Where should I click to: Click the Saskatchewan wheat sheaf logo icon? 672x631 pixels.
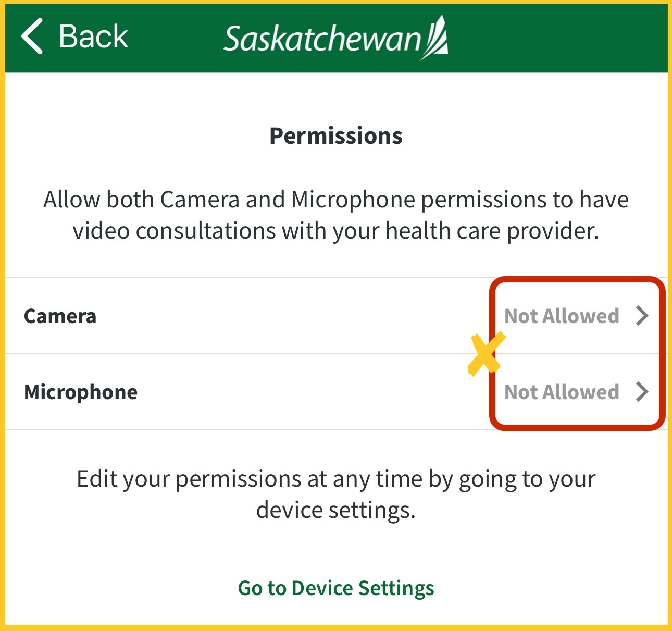coord(435,38)
